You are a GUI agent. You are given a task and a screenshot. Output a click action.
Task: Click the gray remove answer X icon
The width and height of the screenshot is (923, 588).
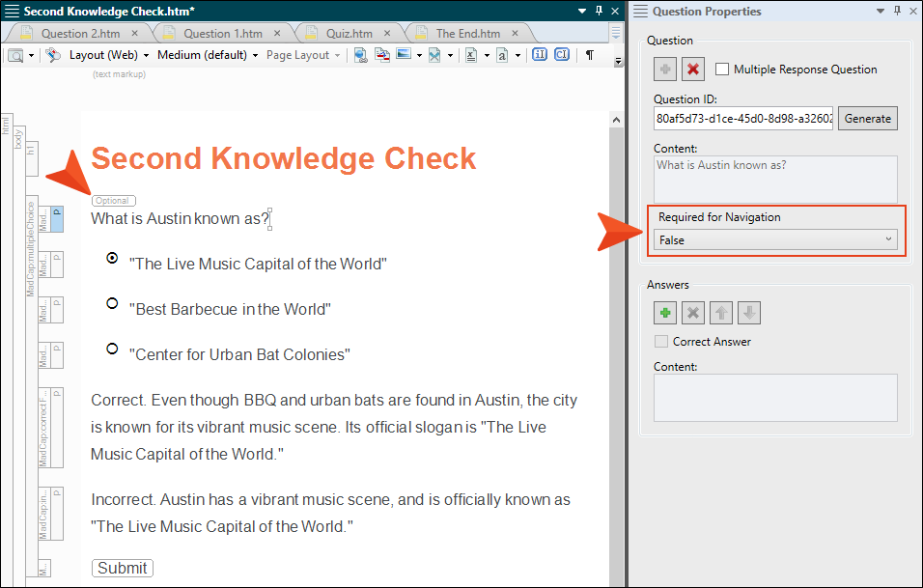[x=693, y=313]
